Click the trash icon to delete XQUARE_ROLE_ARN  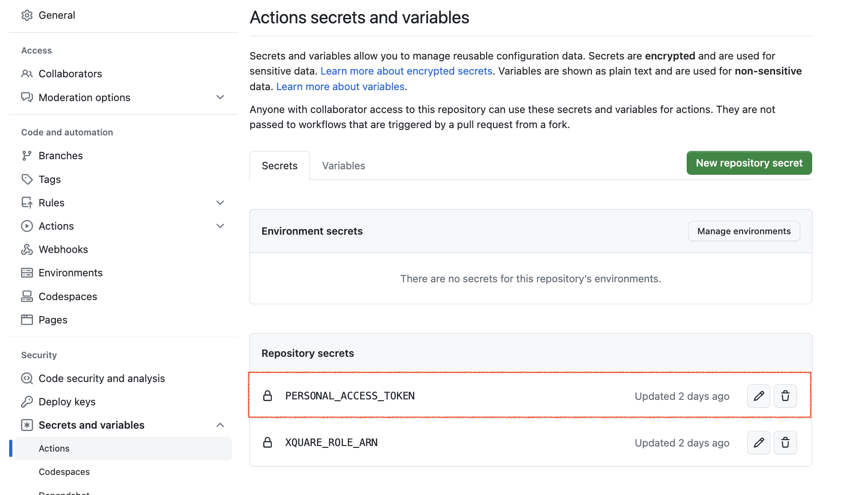785,442
